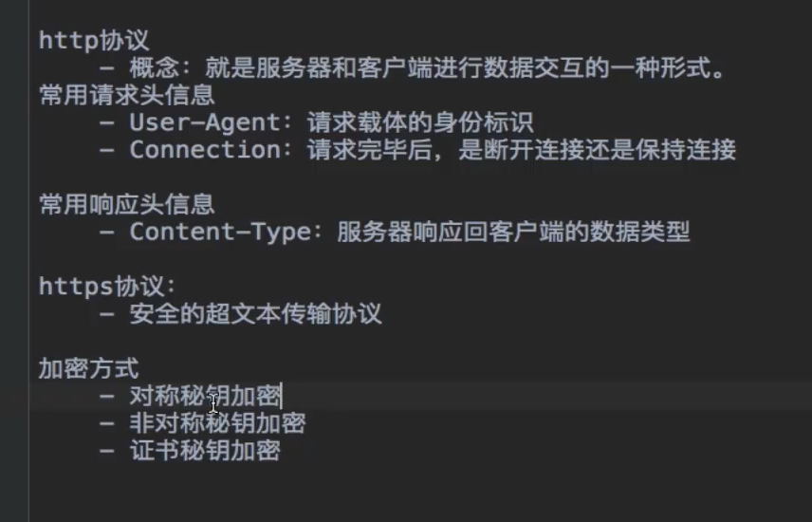Image resolution: width=812 pixels, height=522 pixels.
Task: Click the text "请求载体的身份标识"
Action: 420,122
